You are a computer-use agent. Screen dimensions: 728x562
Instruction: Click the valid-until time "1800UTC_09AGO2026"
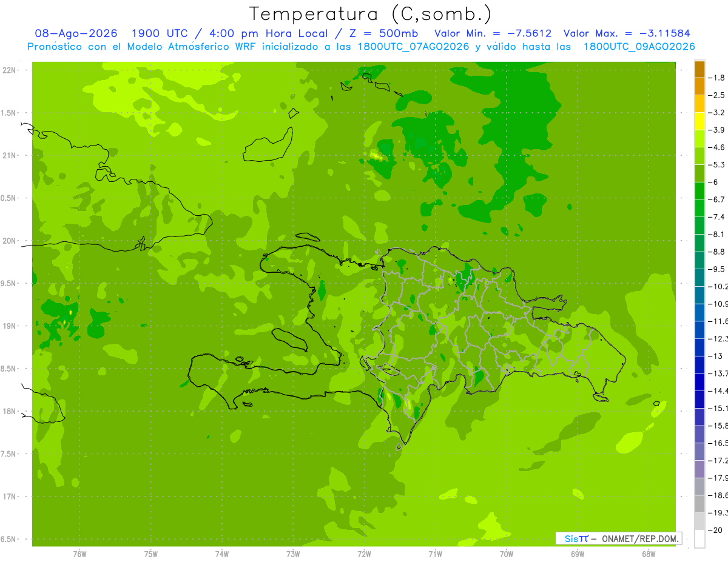point(639,47)
